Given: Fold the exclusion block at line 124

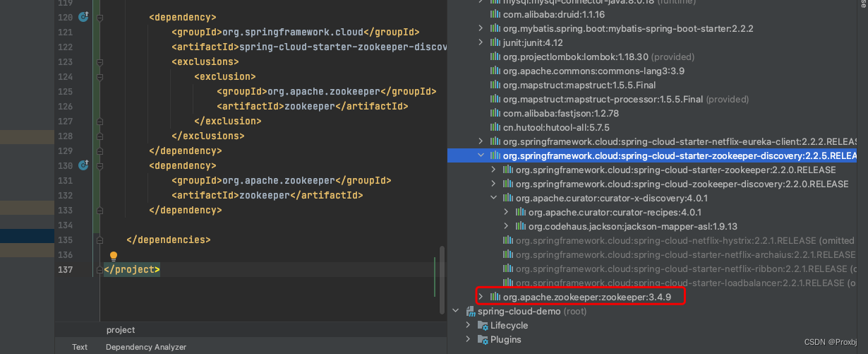Looking at the screenshot, I should tap(100, 76).
